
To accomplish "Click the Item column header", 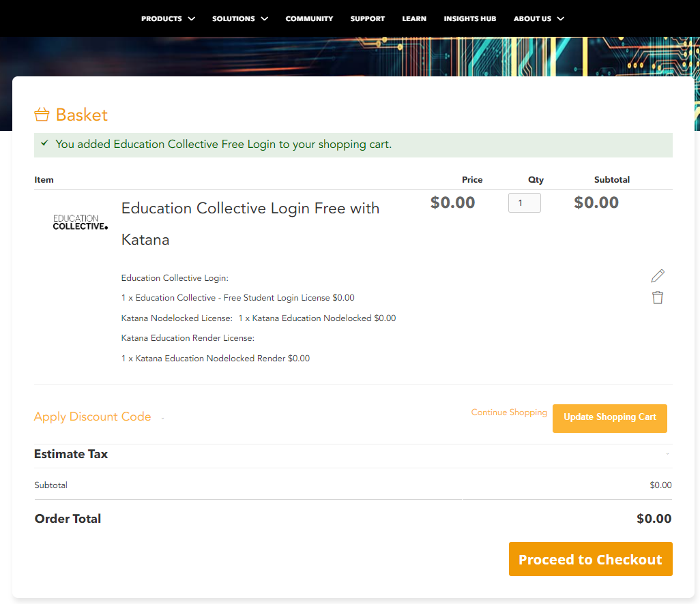I will (x=44, y=180).
